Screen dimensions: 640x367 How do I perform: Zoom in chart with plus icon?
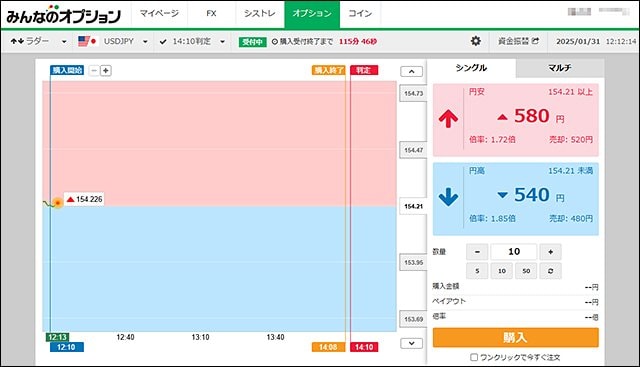pos(106,70)
